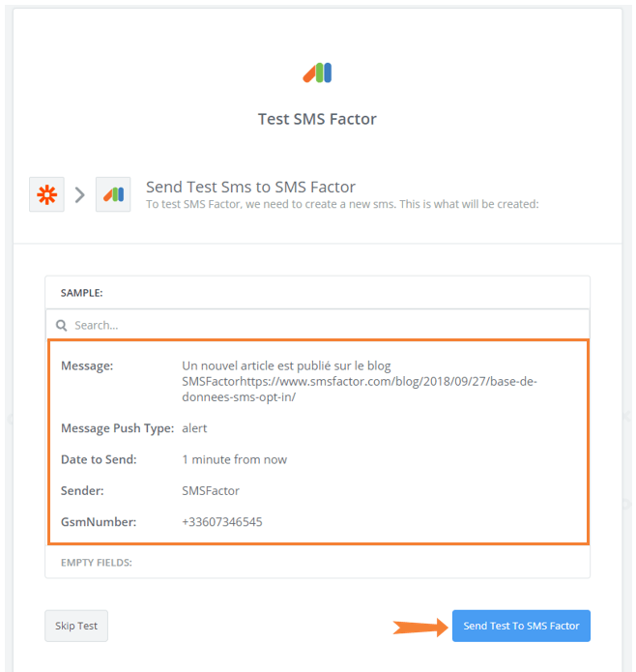The width and height of the screenshot is (636, 672).
Task: Click the Send Test Sms to SMS Factor heading
Action: tap(250, 187)
